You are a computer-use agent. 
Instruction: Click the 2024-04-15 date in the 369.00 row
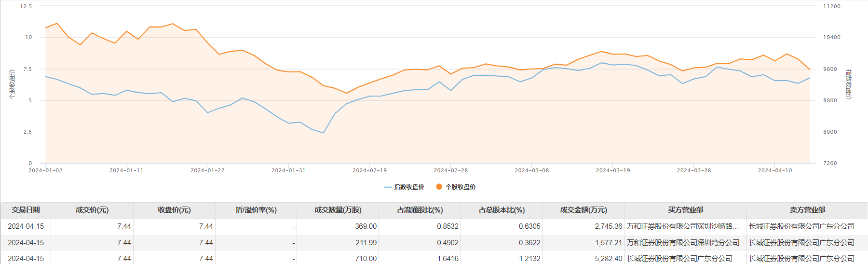(26, 226)
